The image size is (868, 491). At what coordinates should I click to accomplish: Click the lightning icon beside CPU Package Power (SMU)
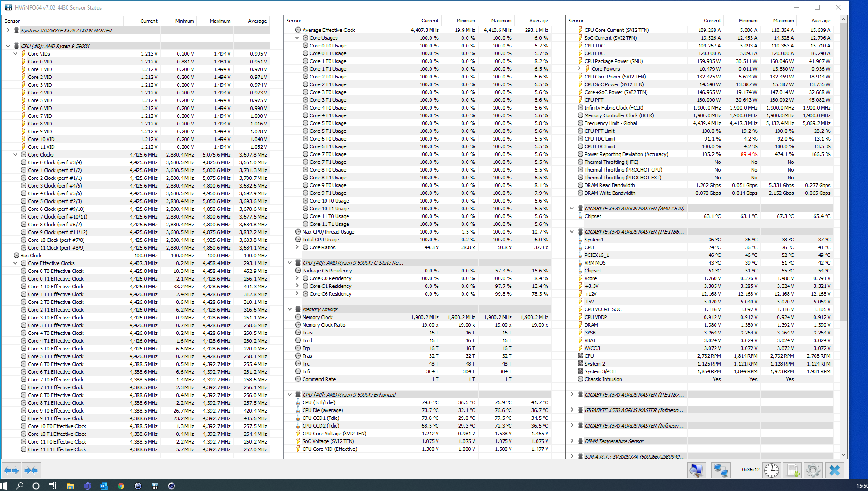point(580,61)
